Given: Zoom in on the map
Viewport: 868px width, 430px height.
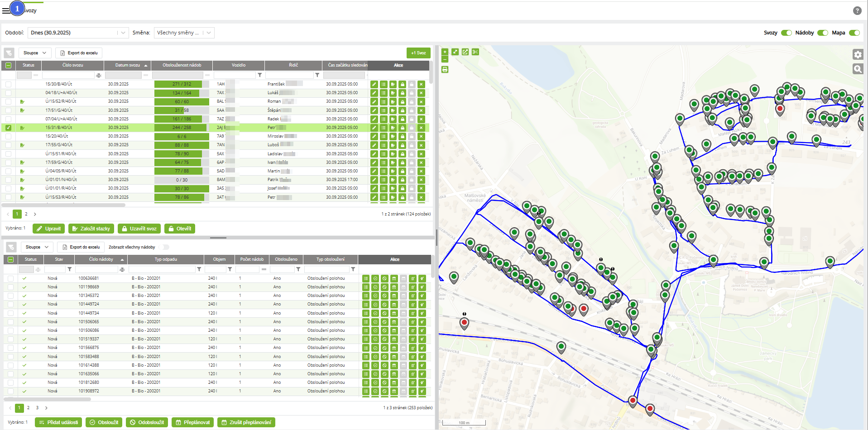Looking at the screenshot, I should point(445,52).
